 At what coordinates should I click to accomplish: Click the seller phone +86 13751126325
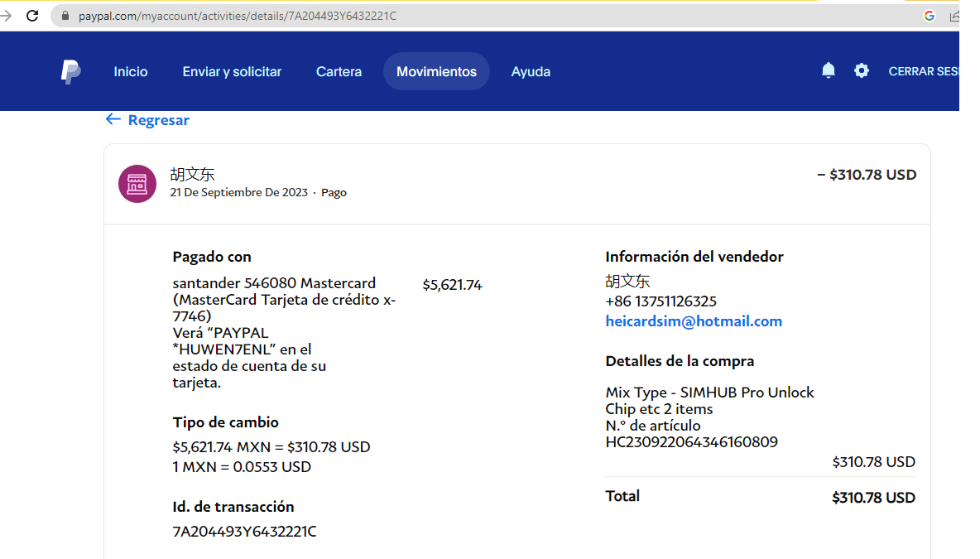pos(661,301)
